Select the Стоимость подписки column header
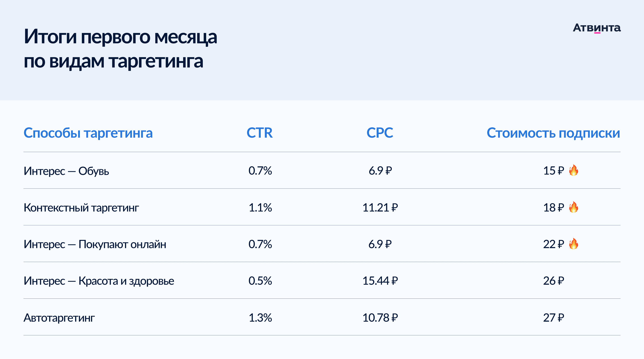 coord(553,133)
